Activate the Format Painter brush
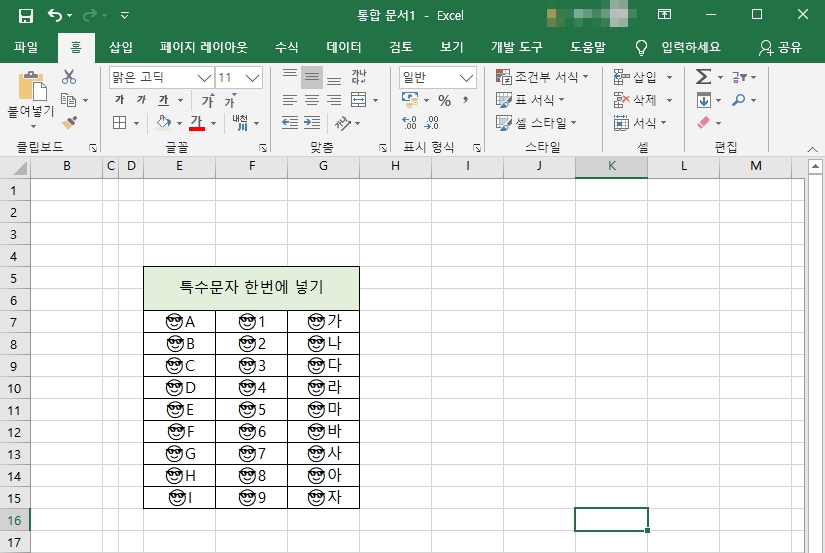The width and height of the screenshot is (825, 553). tap(69, 122)
